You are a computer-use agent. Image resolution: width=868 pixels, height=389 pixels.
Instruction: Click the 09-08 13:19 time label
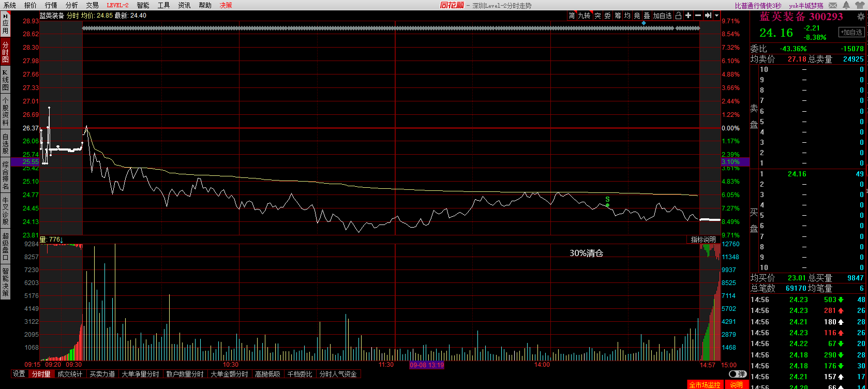[427, 365]
